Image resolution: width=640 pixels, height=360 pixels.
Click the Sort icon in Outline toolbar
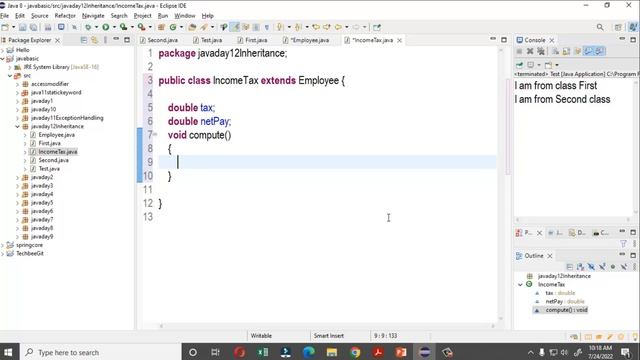click(x=580, y=267)
